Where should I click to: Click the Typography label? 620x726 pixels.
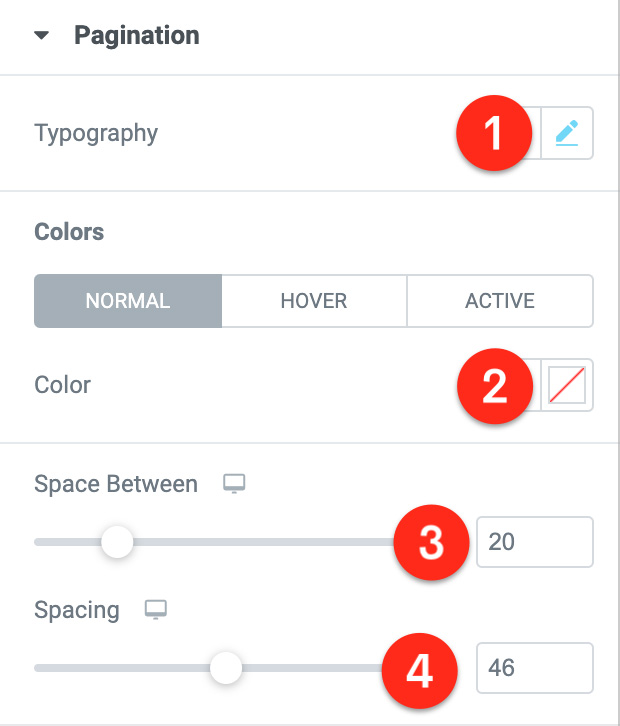[x=96, y=134]
